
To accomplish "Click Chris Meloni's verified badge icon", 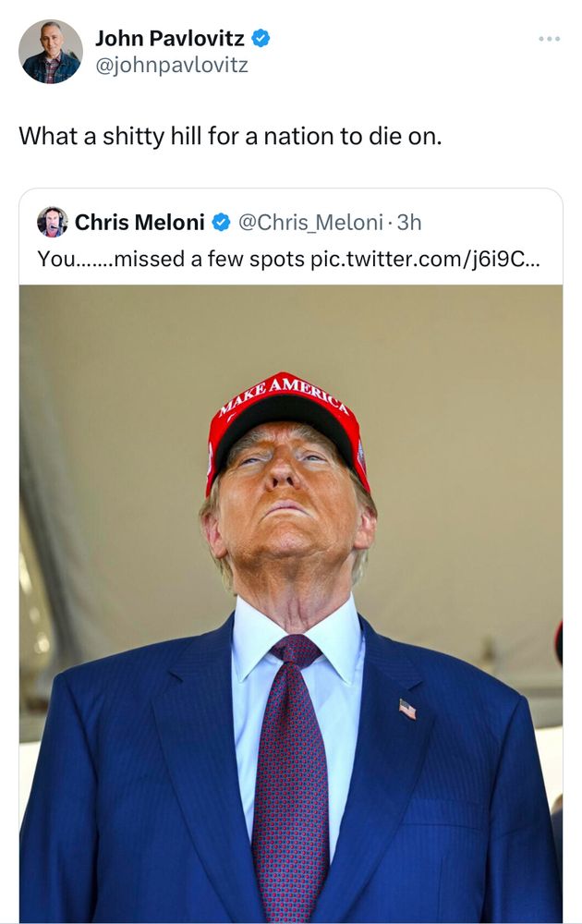I will tap(220, 220).
